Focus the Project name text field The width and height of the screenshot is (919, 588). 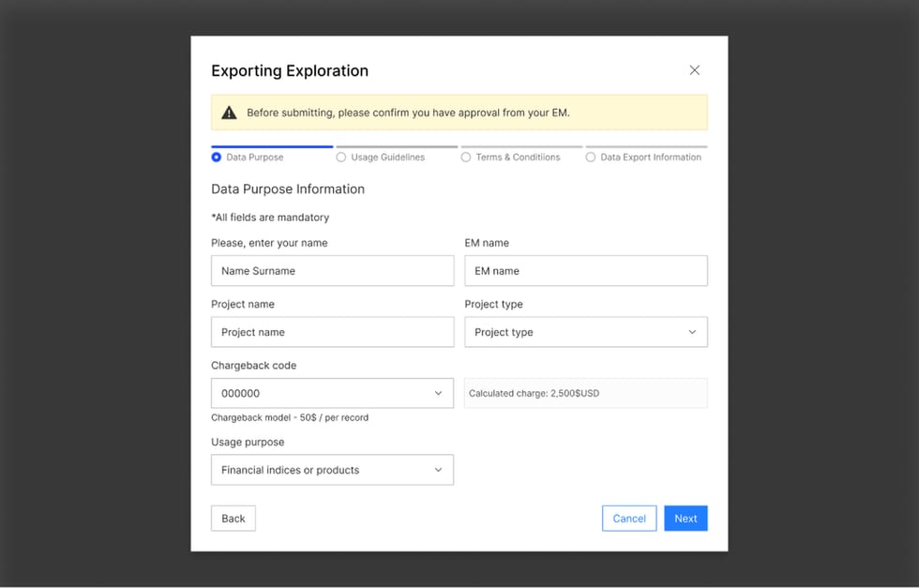coord(332,332)
